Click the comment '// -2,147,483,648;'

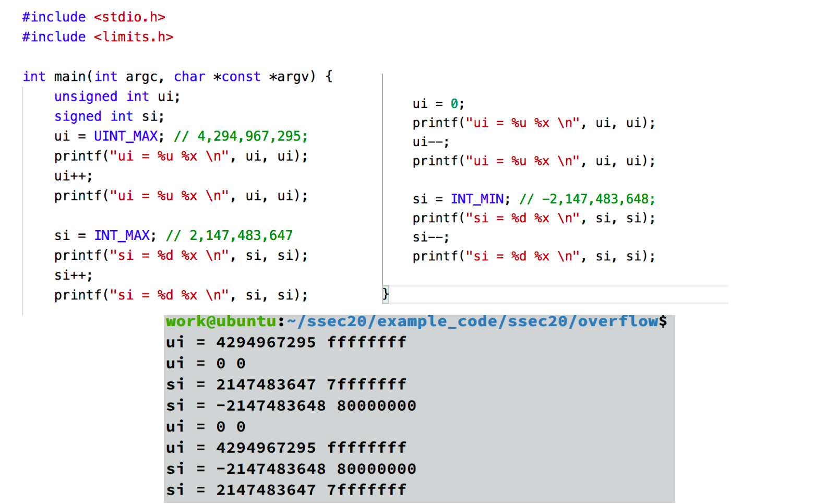point(587,199)
